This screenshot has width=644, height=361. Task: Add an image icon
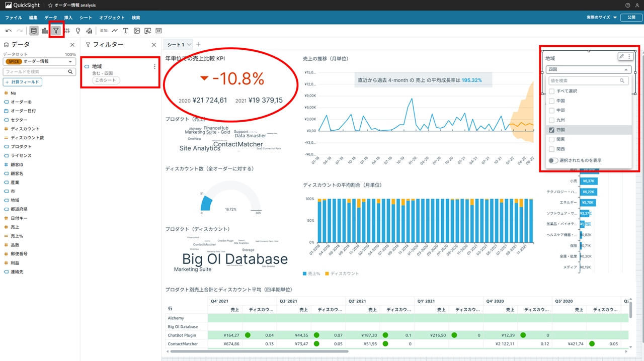(x=137, y=31)
